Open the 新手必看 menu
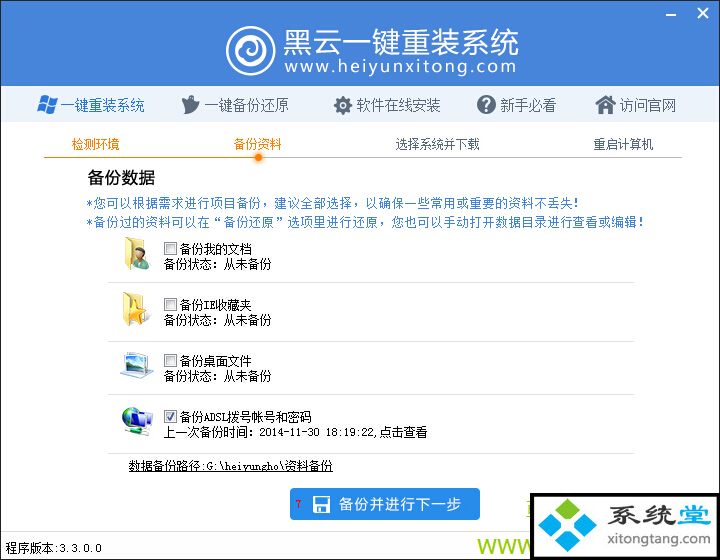Viewport: 720px width, 560px height. point(516,105)
